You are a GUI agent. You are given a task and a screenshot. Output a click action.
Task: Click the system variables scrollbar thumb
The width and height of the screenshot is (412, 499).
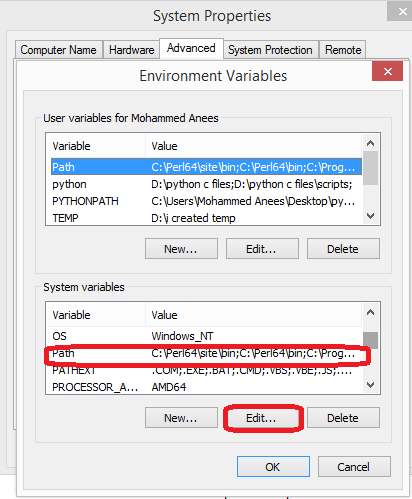pos(370,340)
